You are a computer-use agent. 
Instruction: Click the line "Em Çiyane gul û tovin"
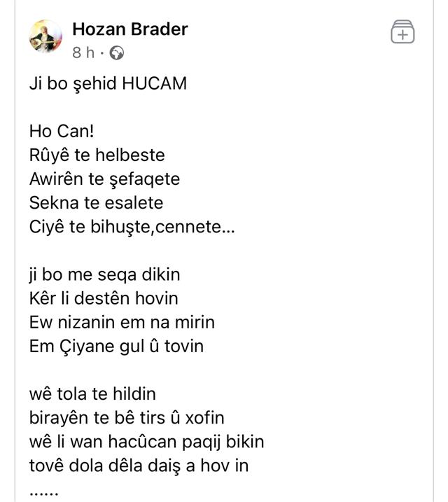tap(116, 346)
